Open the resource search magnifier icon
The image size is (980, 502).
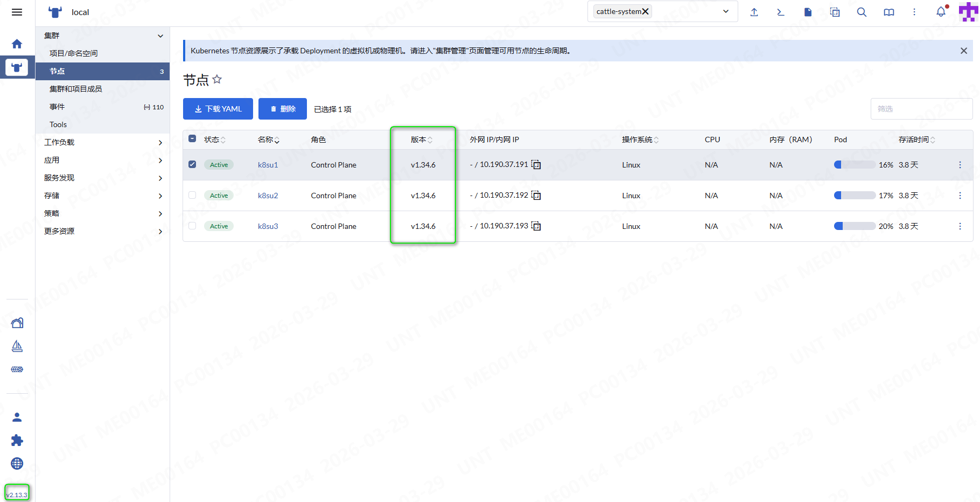862,12
